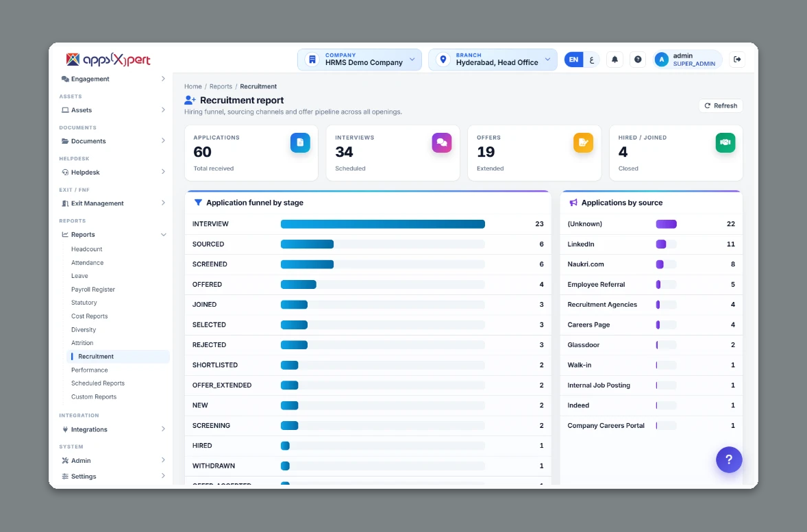Click the megaphone icon beside Applications by source

(x=573, y=203)
